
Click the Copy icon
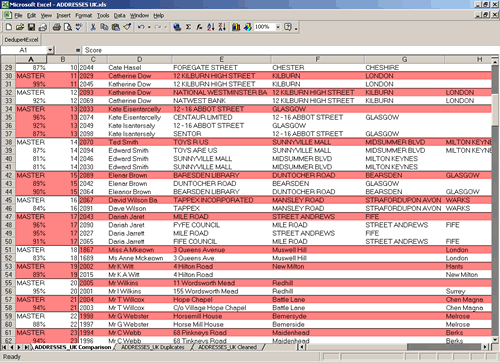click(104, 27)
